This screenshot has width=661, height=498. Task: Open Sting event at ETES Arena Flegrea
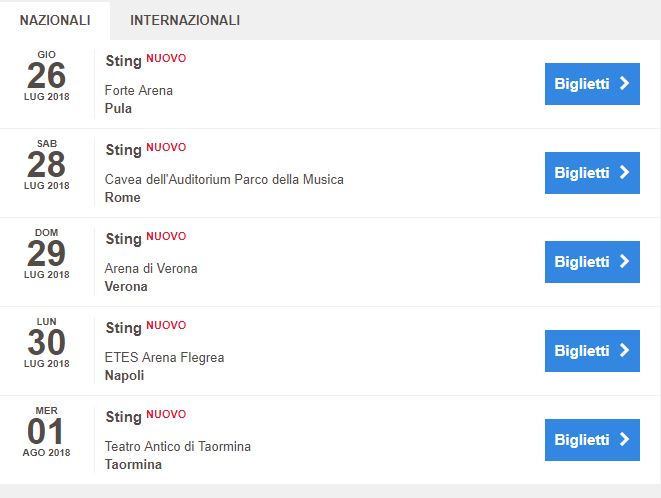123,328
